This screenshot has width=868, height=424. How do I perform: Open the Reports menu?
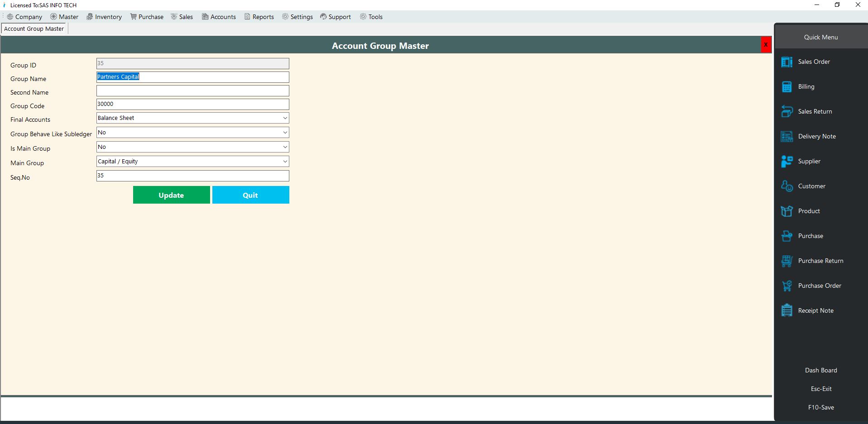(259, 17)
